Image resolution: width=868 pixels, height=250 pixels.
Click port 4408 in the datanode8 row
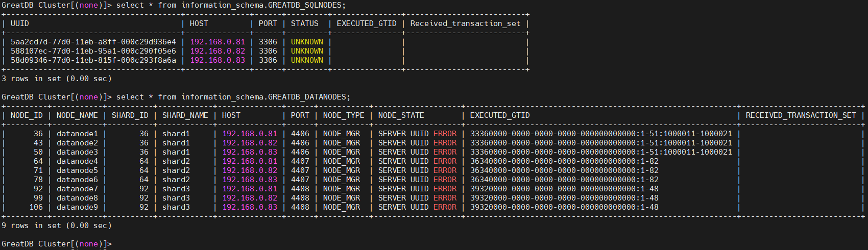click(300, 198)
